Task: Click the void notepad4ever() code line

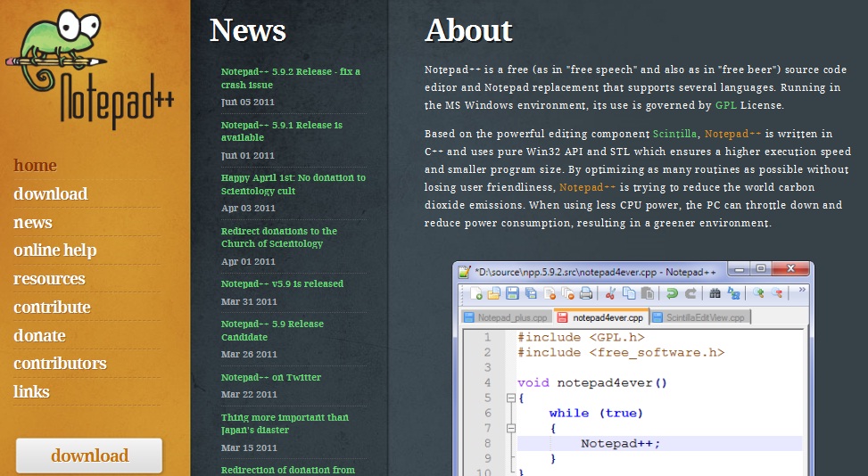Action: pos(592,382)
